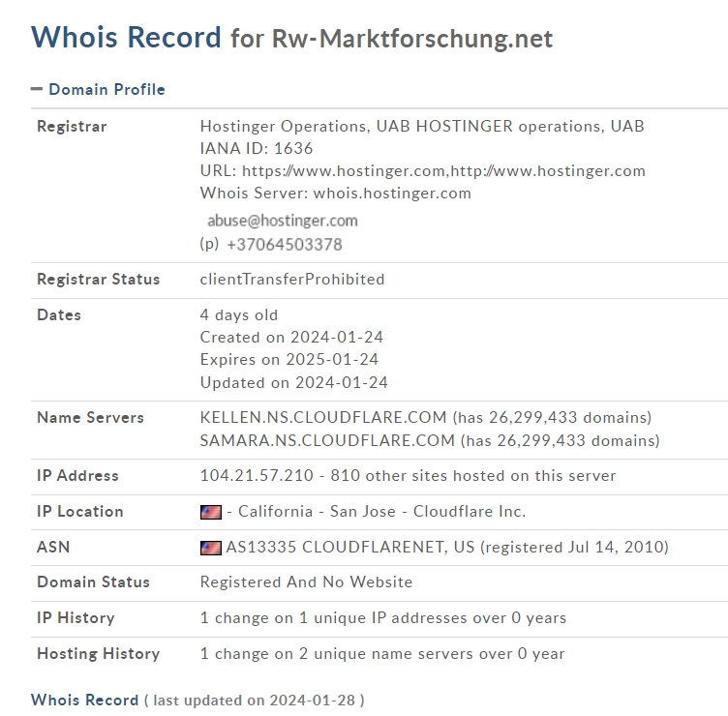
Task: Select the Registrar name Hostinger Operations text
Action: [422, 126]
